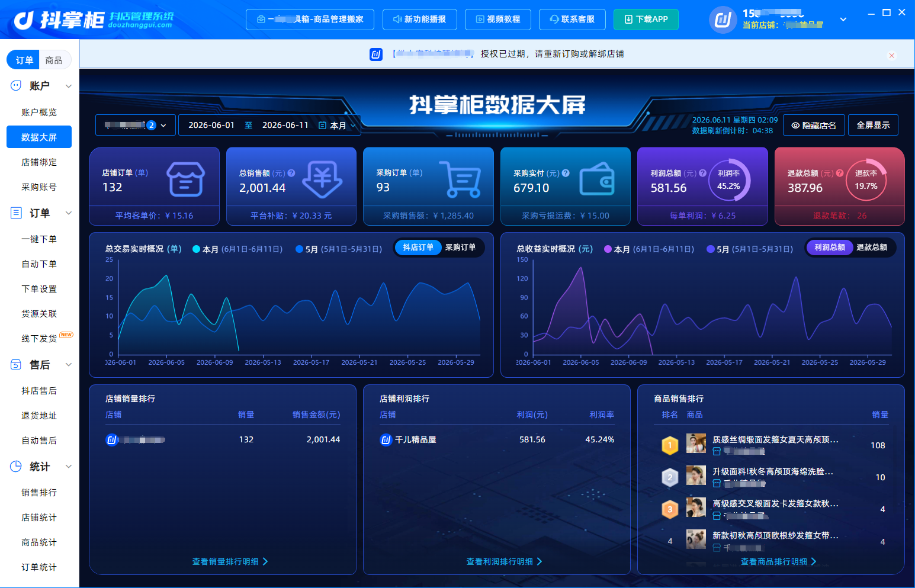915x588 pixels.
Task: Click the 下载APP button
Action: click(646, 20)
